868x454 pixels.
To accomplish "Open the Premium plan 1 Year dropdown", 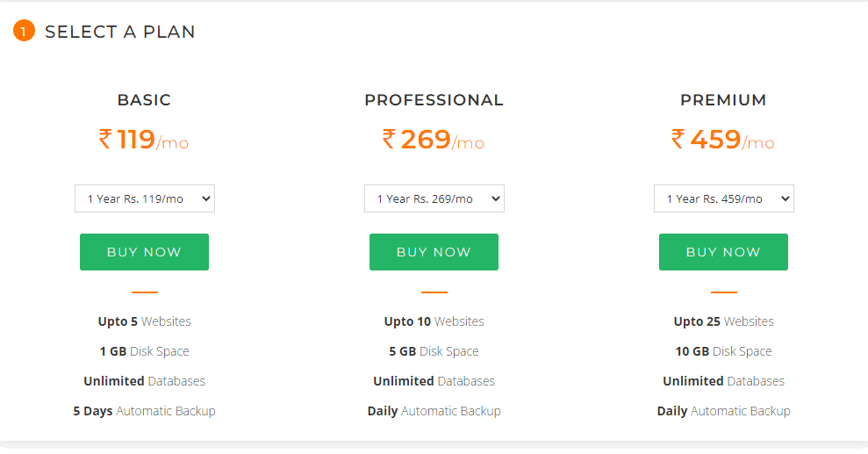I will pyautogui.click(x=723, y=198).
